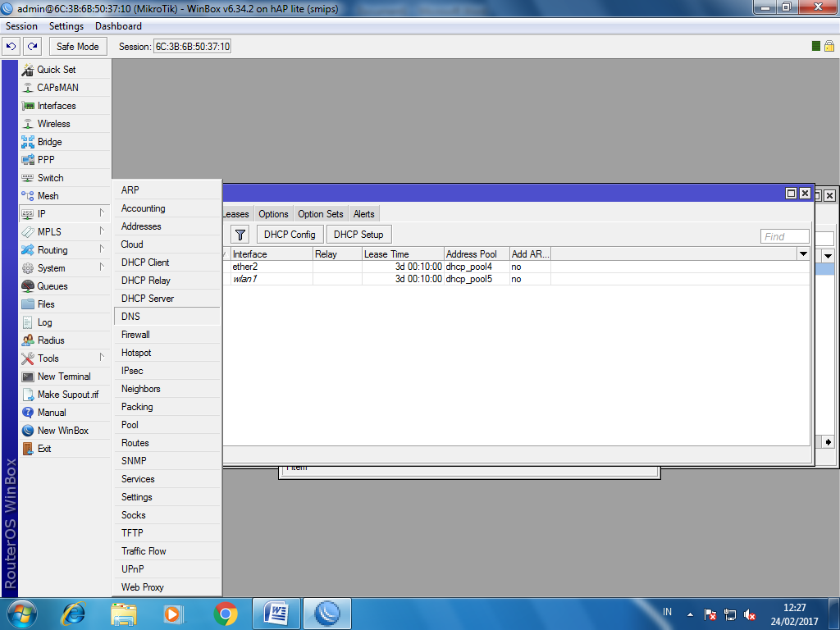This screenshot has height=630, width=840.
Task: Switch to the Option Sets tab
Action: point(321,214)
